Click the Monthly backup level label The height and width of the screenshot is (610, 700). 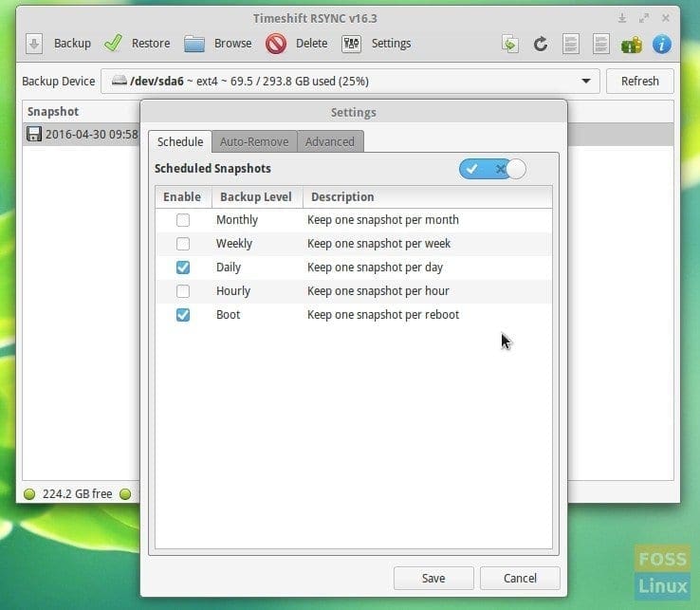(237, 220)
